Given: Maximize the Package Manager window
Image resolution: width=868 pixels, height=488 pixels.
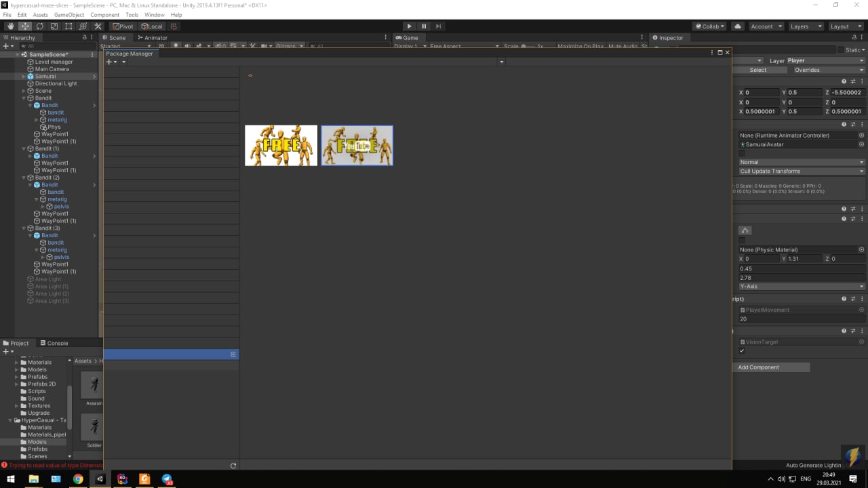Looking at the screenshot, I should [720, 52].
